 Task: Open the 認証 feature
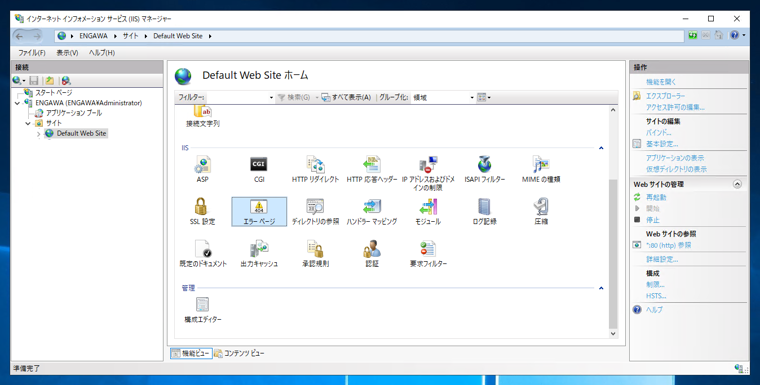point(372,254)
